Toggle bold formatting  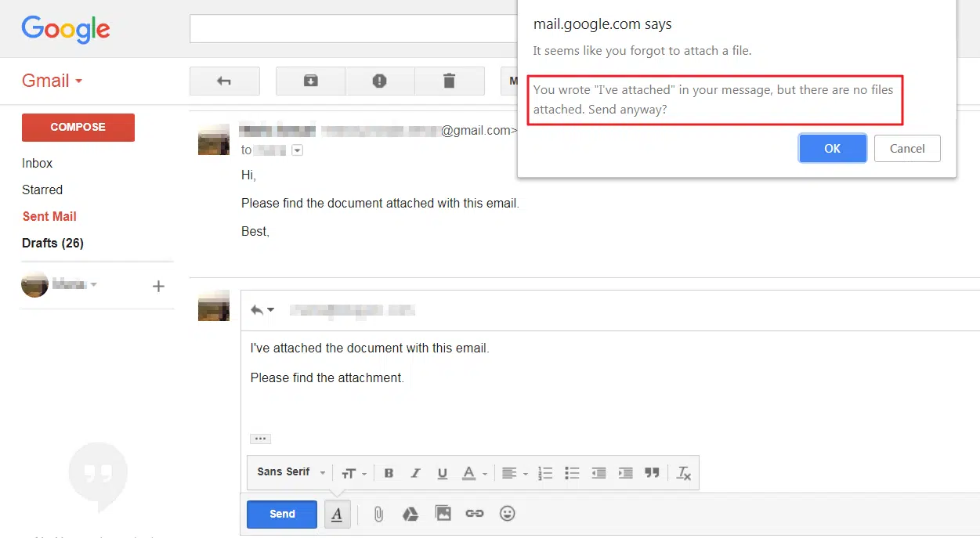(389, 473)
